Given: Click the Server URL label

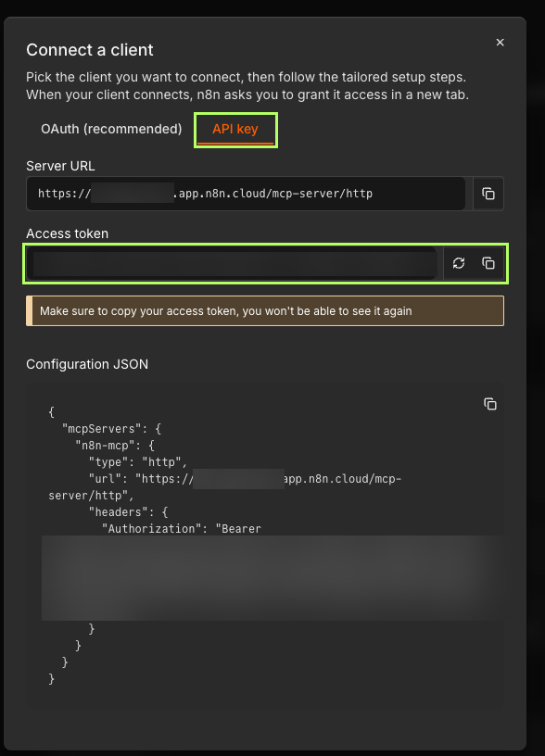Looking at the screenshot, I should pyautogui.click(x=60, y=166).
